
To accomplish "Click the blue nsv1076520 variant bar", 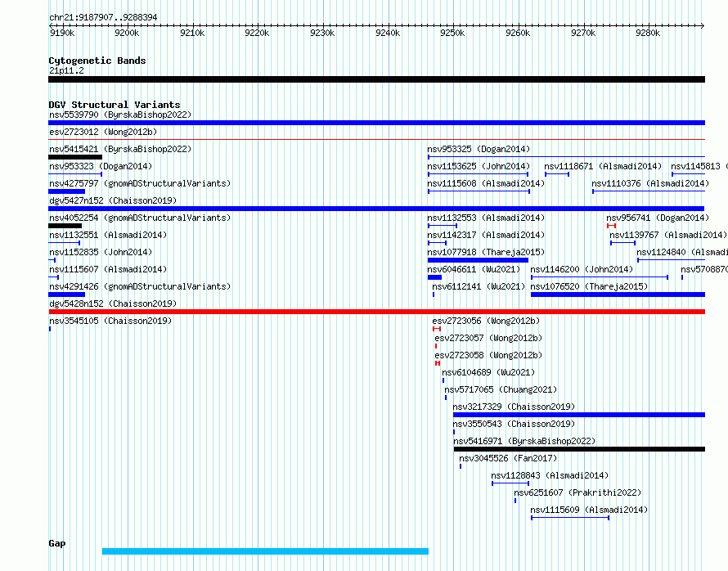I will coord(618,294).
